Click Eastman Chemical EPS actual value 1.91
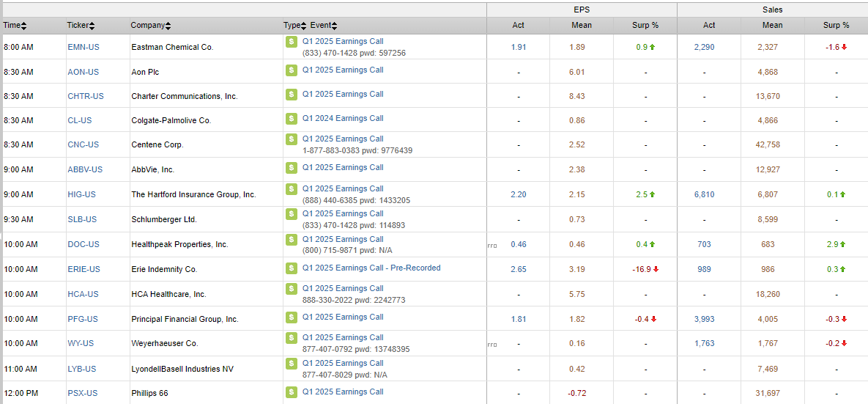Image resolution: width=868 pixels, height=404 pixels. coord(519,47)
